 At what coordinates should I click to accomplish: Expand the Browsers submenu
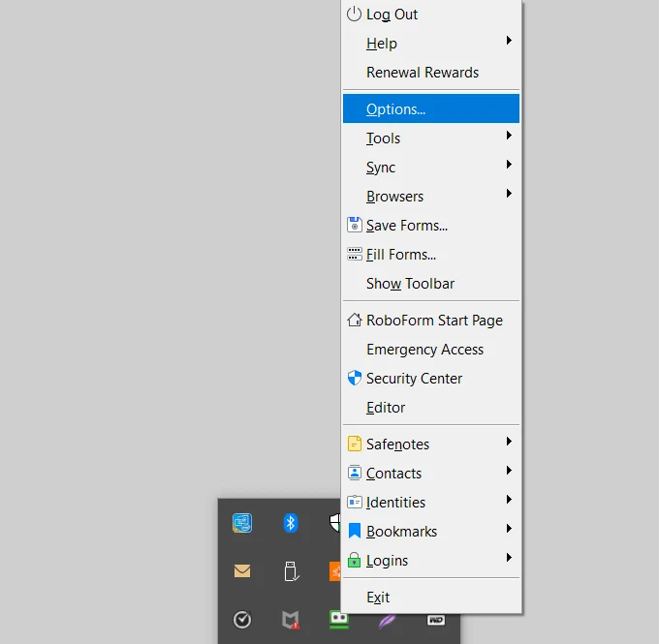point(431,196)
